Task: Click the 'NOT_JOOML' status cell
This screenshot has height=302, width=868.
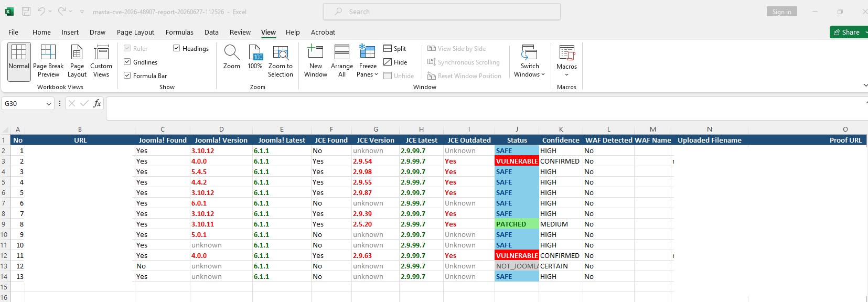Action: pos(517,266)
